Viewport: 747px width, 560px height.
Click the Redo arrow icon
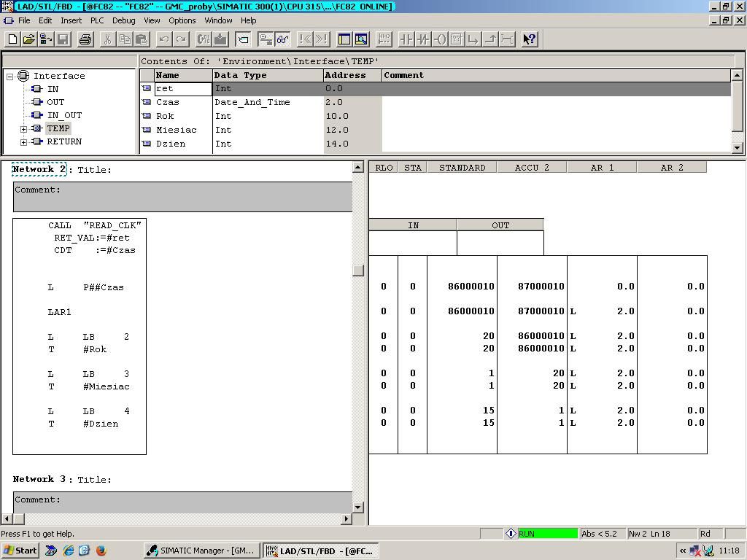(181, 39)
